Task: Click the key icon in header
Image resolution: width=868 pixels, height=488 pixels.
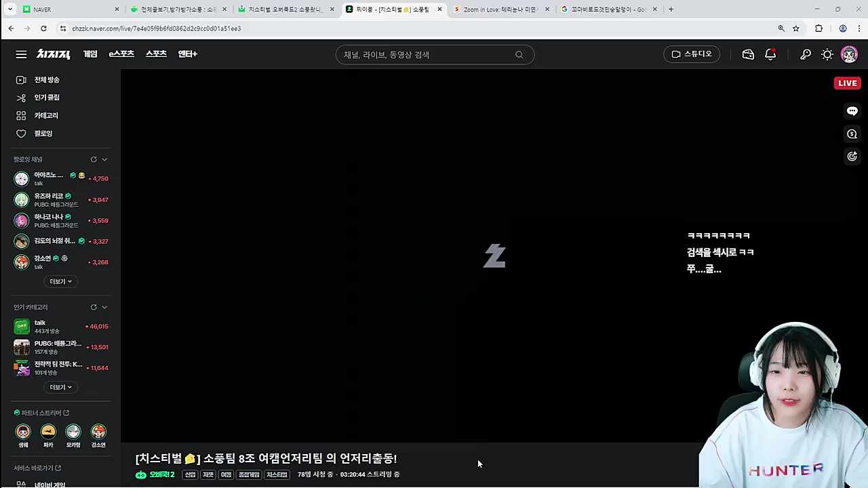Action: 806,54
